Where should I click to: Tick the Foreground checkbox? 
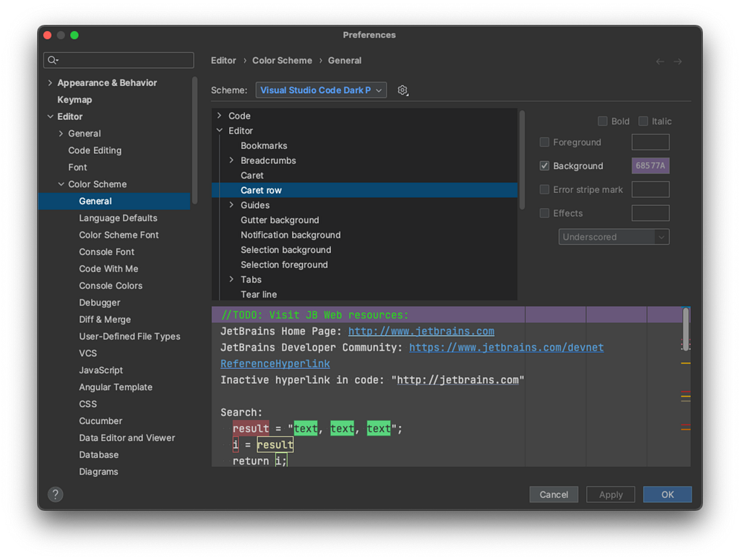[x=544, y=142]
